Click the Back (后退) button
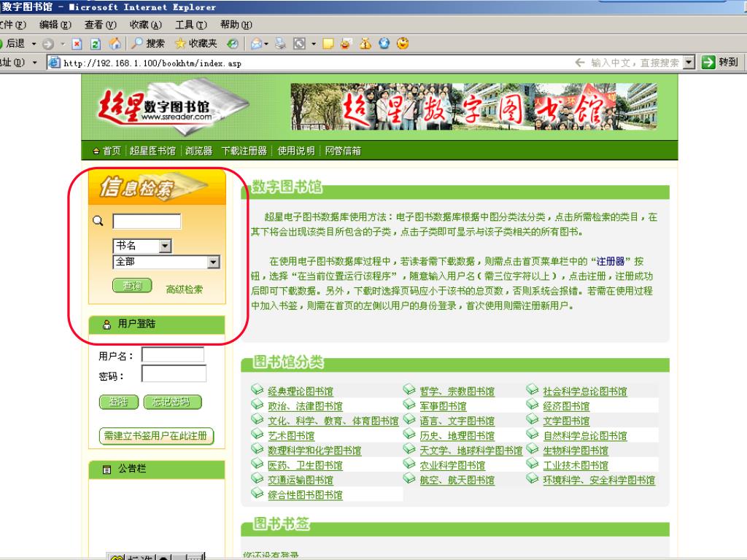This screenshot has width=747, height=560. click(x=13, y=44)
